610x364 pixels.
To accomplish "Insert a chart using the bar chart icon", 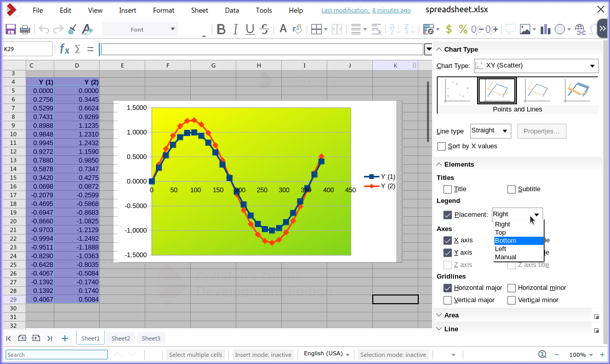I will (545, 30).
